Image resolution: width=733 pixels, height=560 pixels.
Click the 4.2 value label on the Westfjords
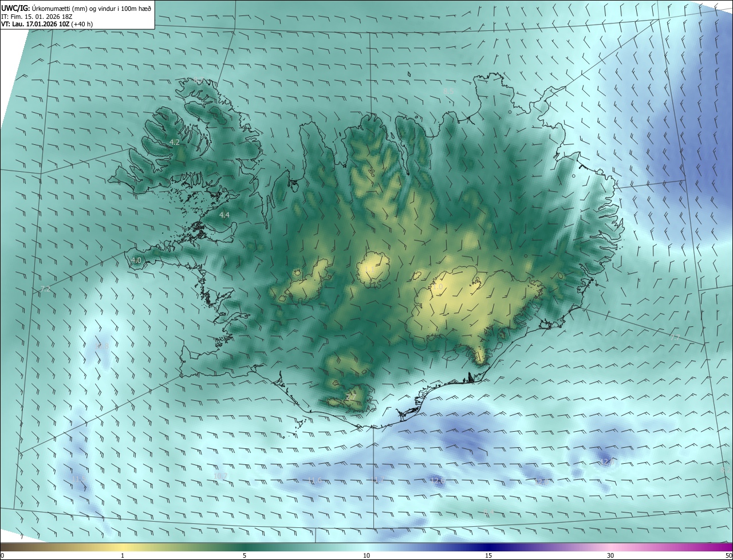pyautogui.click(x=175, y=142)
